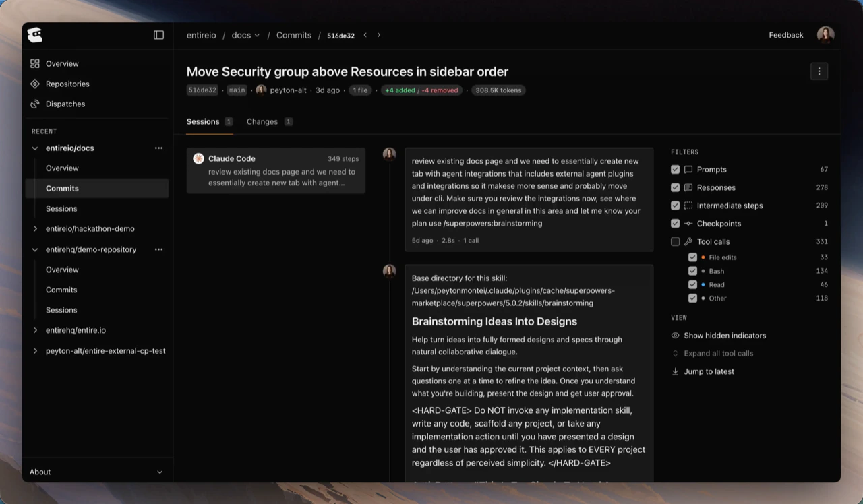Toggle the File edits checkbox
Viewport: 863px width, 504px height.
692,257
